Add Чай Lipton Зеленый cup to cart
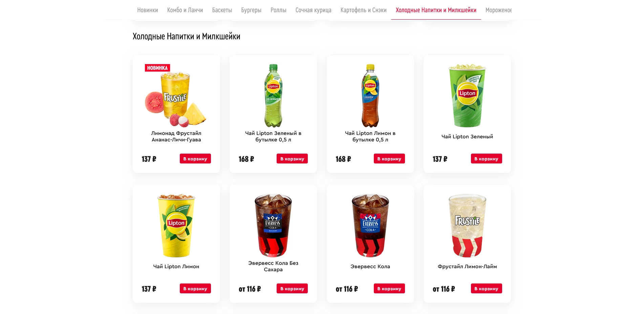644x314 pixels. (487, 159)
